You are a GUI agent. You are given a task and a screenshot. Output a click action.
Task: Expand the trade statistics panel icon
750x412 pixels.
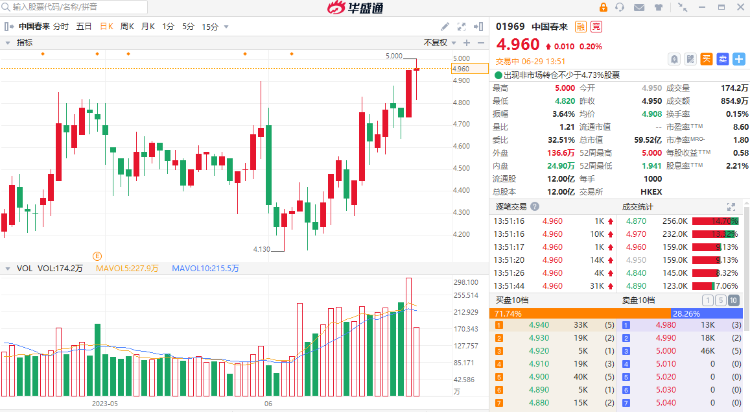(x=731, y=207)
